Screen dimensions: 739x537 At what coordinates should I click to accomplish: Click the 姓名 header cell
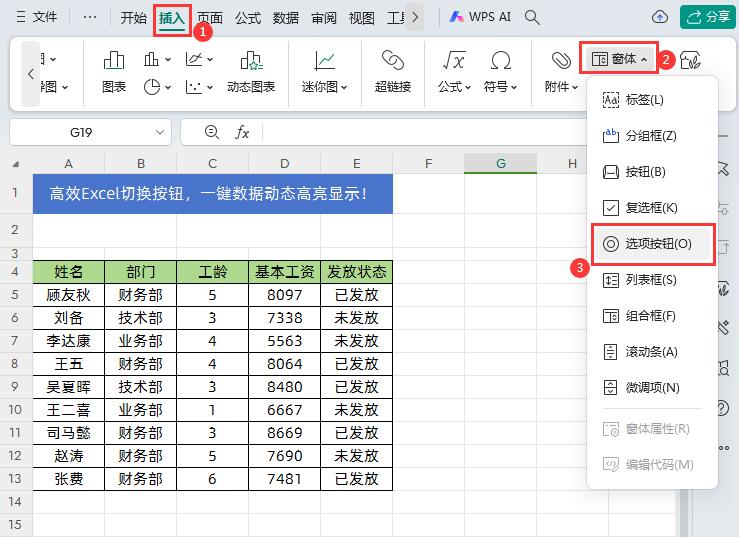(x=69, y=272)
